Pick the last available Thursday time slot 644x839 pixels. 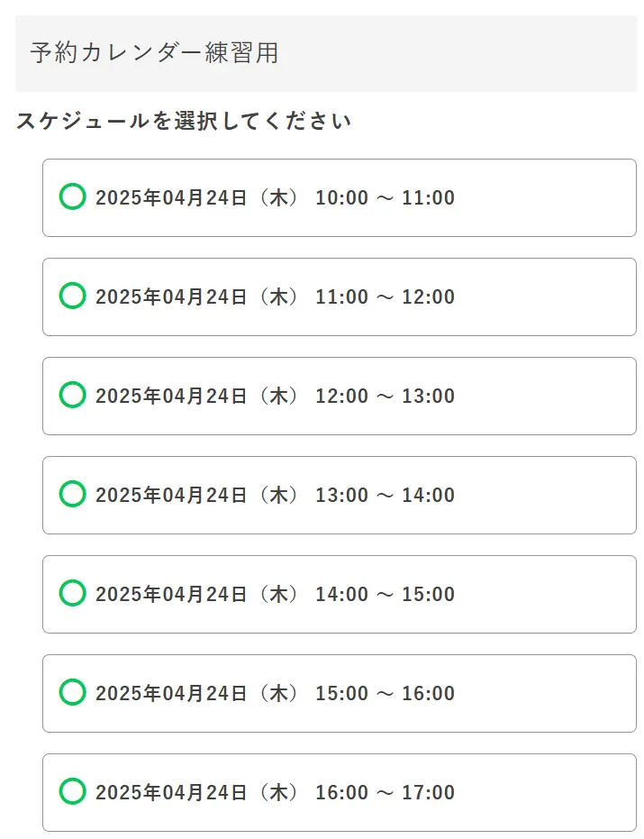coord(338,792)
